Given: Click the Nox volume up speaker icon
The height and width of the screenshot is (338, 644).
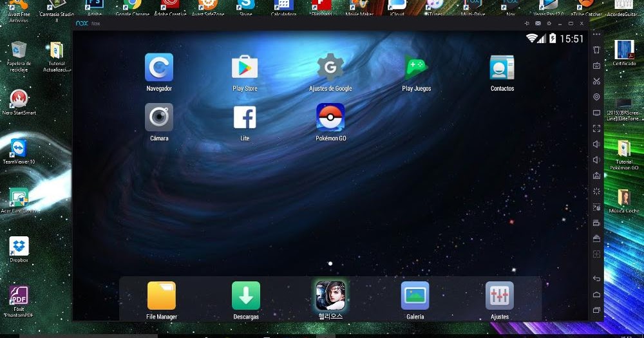Looking at the screenshot, I should pyautogui.click(x=596, y=144).
